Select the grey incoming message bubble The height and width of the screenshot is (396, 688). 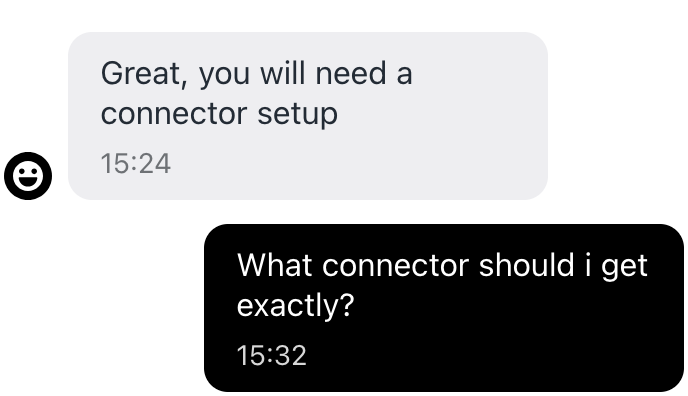[308, 116]
